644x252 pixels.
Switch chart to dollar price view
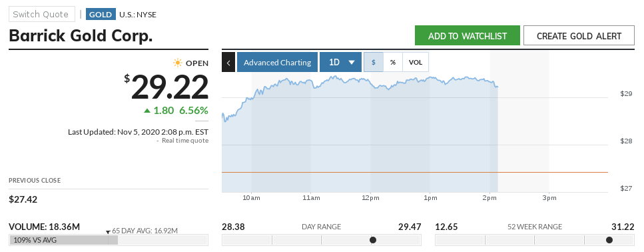374,62
